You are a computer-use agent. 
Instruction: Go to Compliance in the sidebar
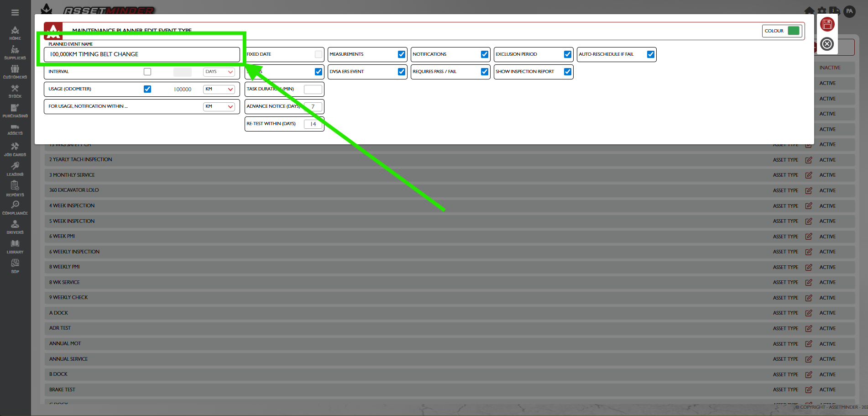tap(15, 207)
